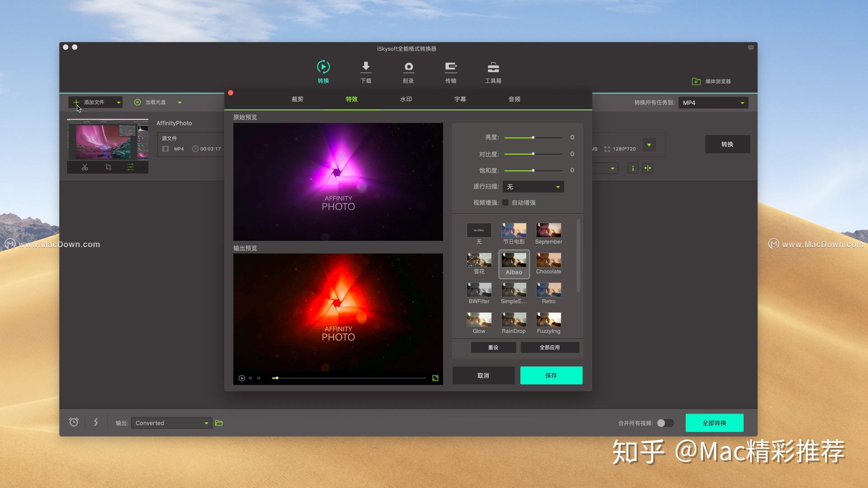Play the output preview video
The width and height of the screenshot is (868, 488).
242,378
